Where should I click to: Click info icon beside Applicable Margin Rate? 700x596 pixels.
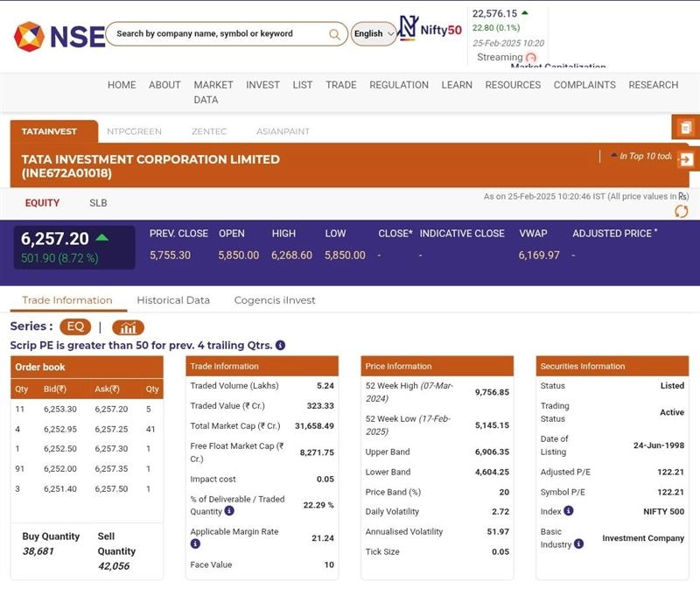point(195,544)
